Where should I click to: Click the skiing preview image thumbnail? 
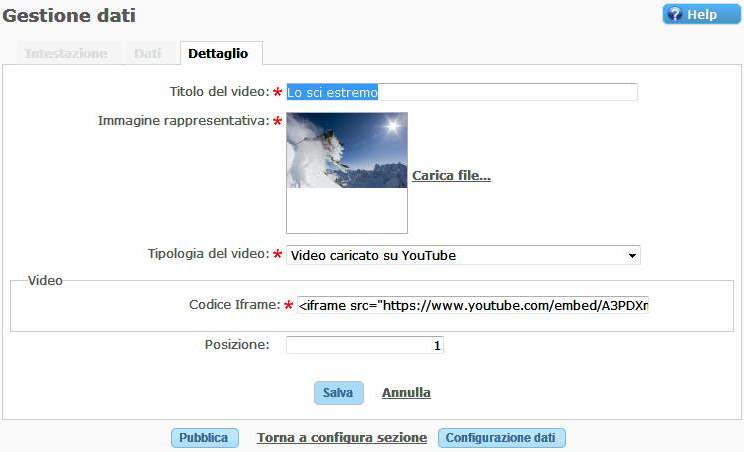(x=346, y=151)
